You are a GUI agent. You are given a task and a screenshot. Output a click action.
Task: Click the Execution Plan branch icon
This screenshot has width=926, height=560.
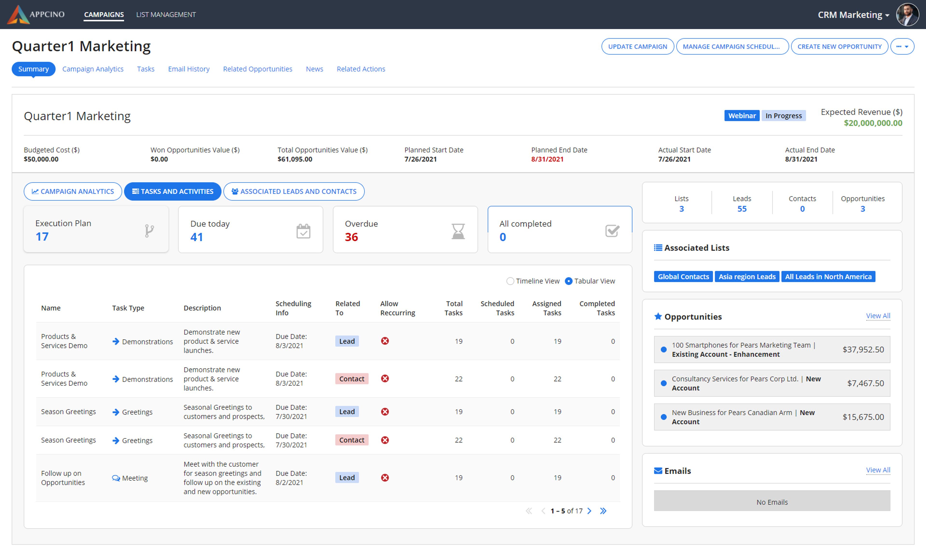(x=149, y=231)
